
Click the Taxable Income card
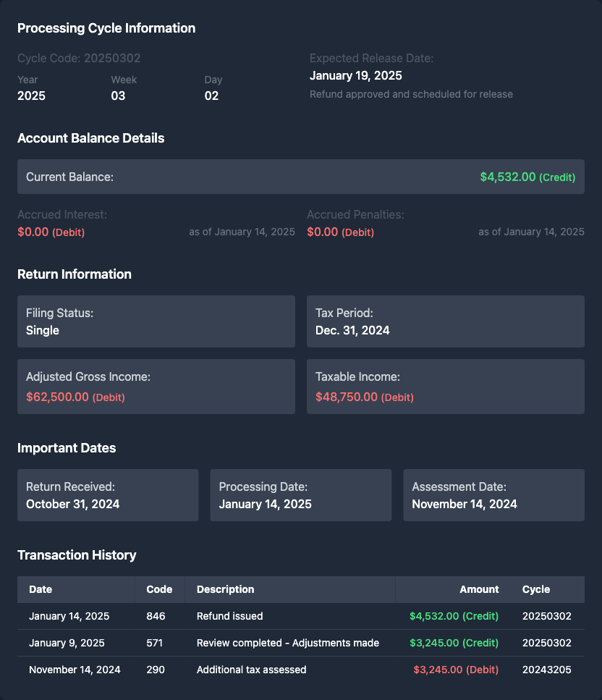pos(445,387)
